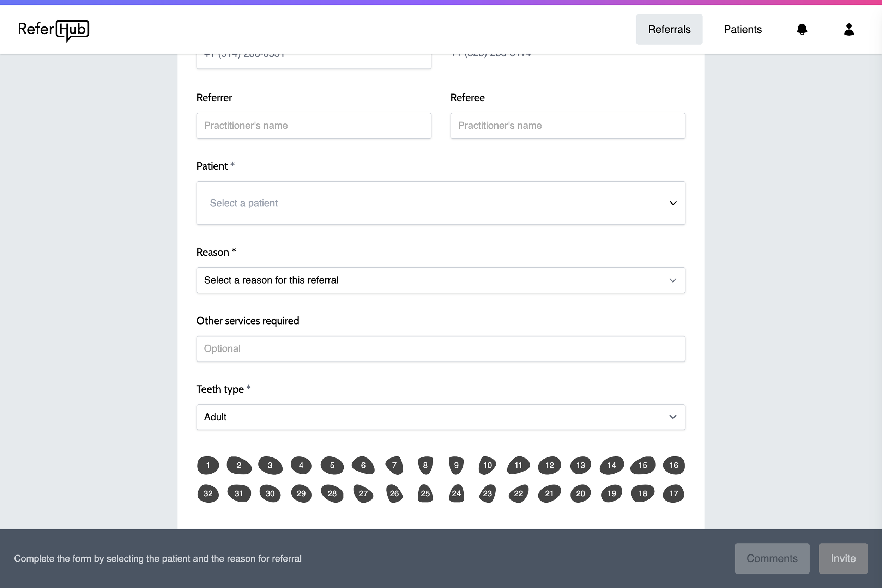
Task: Select tooth number 22
Action: pos(518,493)
